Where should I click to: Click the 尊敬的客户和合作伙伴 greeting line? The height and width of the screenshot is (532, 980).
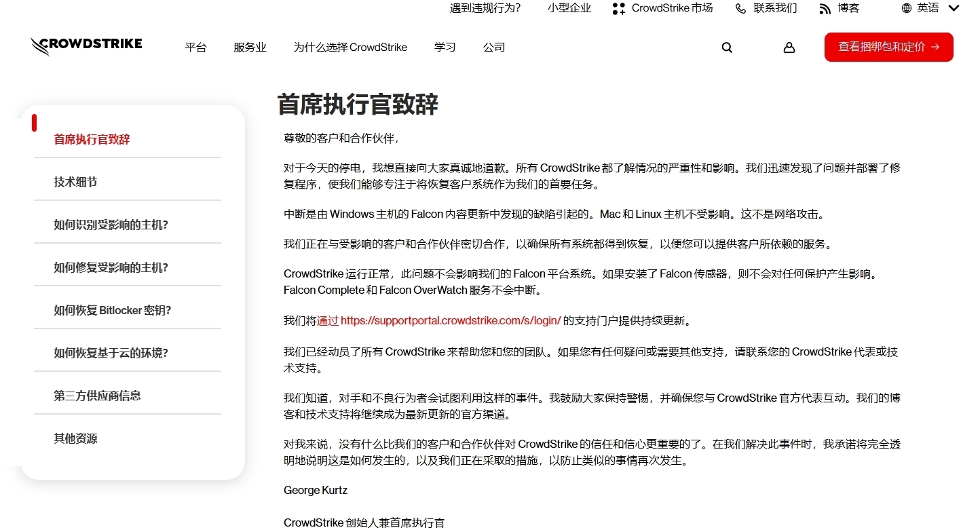tap(341, 138)
